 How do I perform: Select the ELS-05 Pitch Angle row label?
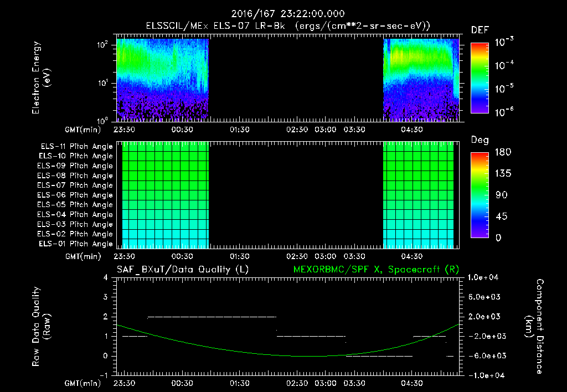(x=75, y=205)
